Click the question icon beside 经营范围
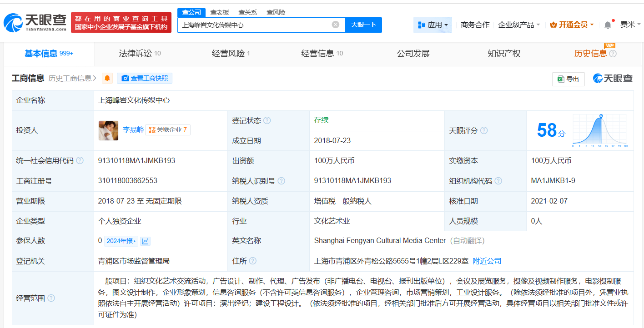Screen dimensions: 644x328 50,298
